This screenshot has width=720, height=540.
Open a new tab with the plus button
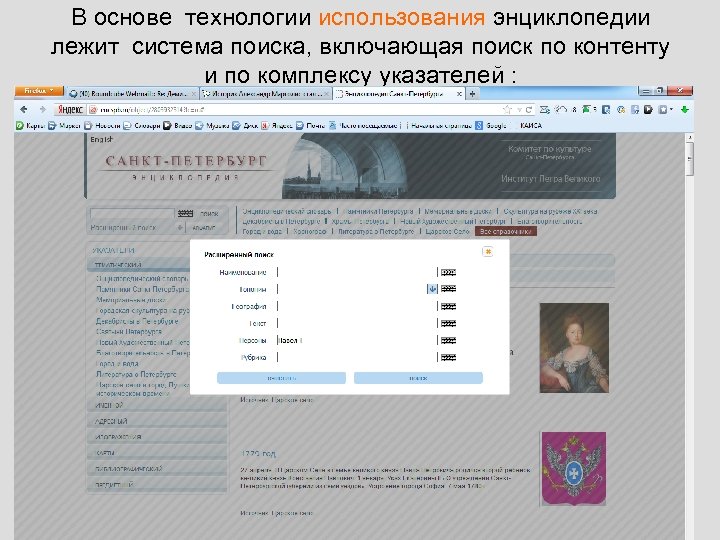point(472,94)
